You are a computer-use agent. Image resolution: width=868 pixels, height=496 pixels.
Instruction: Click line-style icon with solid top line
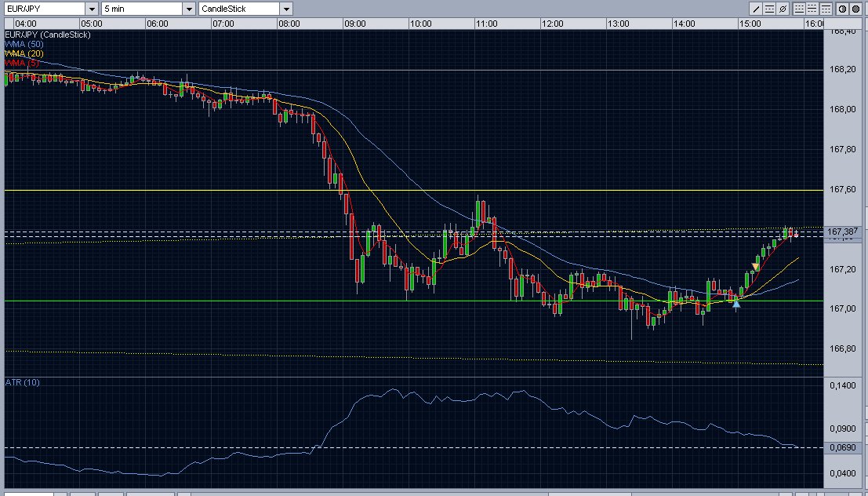pos(824,9)
